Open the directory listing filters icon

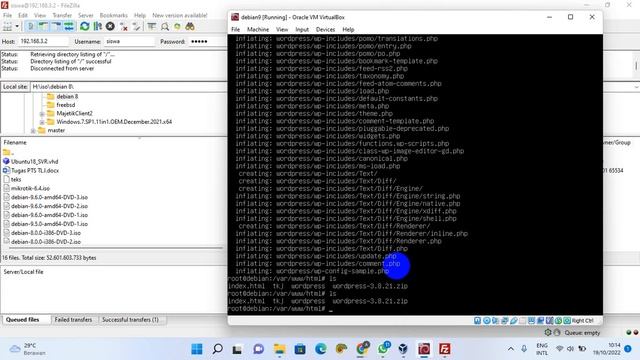(x=152, y=27)
